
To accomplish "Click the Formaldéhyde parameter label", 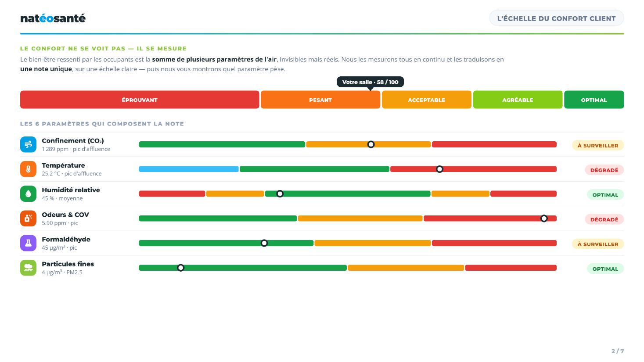I will coord(66,239).
